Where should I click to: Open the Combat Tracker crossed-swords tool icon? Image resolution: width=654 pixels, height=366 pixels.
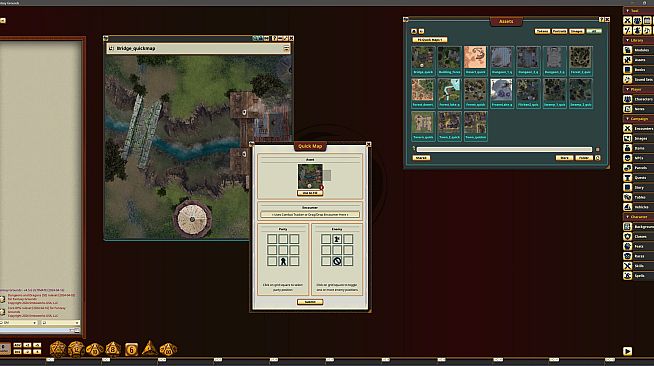coord(627,20)
